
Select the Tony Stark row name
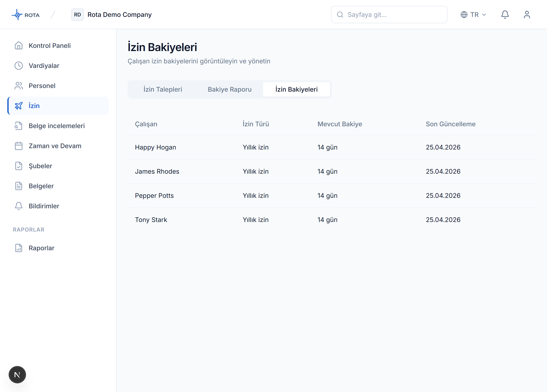[151, 220]
